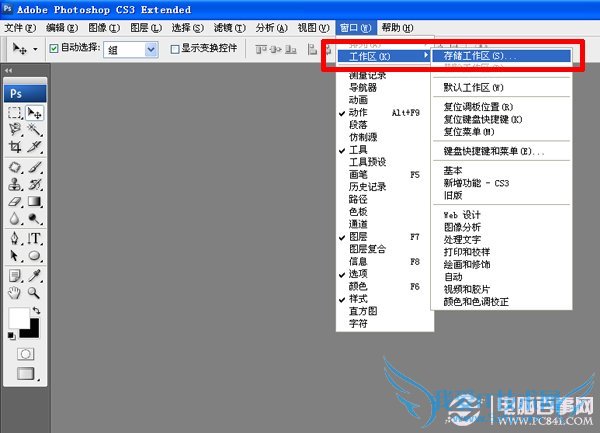Select the Hand tool

[x=15, y=293]
